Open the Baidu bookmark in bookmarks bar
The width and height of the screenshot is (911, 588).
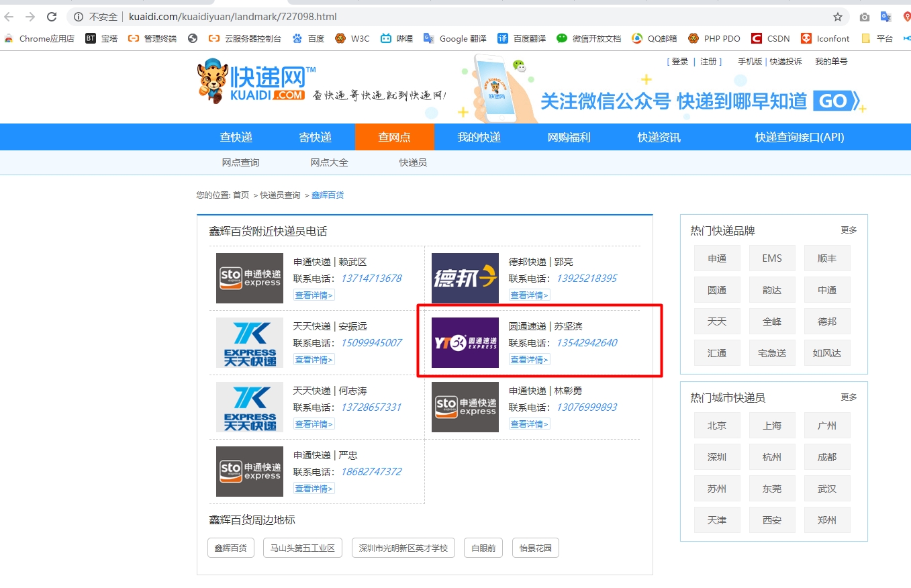(309, 38)
